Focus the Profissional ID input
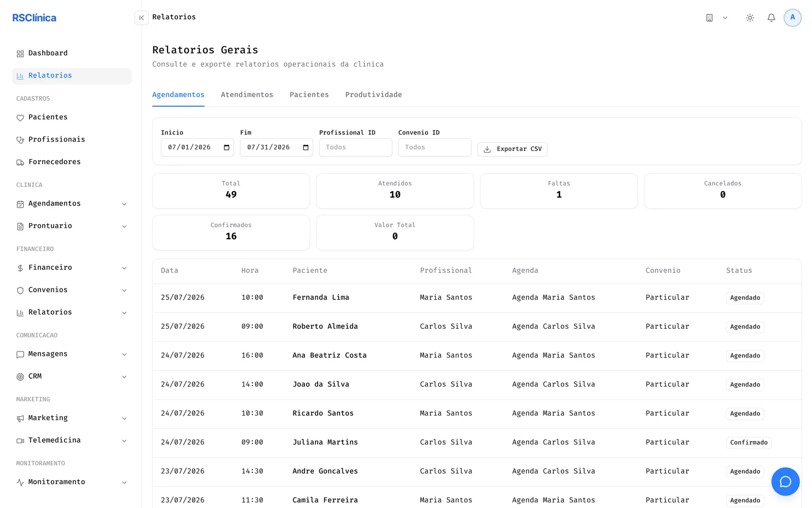The width and height of the screenshot is (812, 508). pos(356,147)
